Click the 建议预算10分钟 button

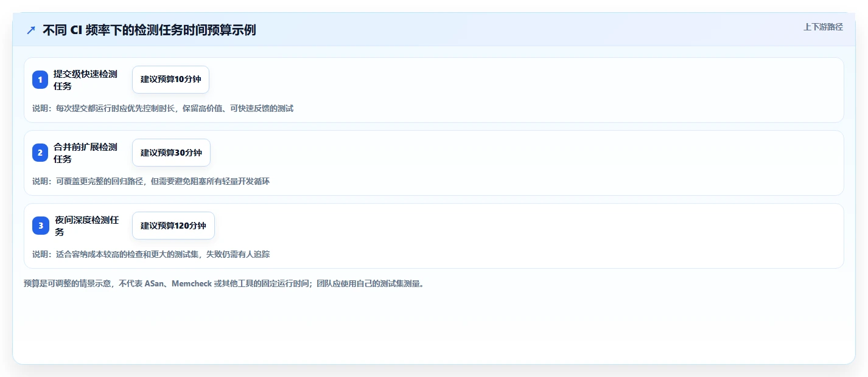pos(170,80)
